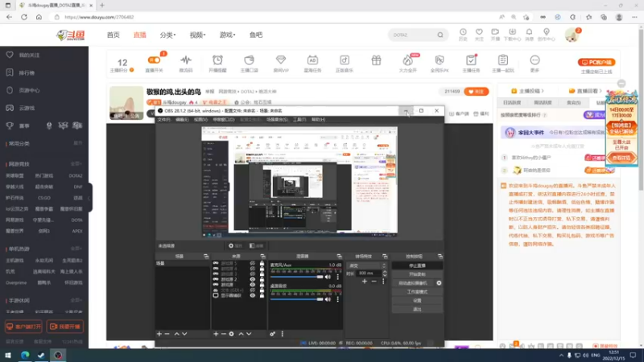644x362 pixels.
Task: Mute the Mic/Aux speaker icon in OBS mixer
Action: pyautogui.click(x=328, y=277)
